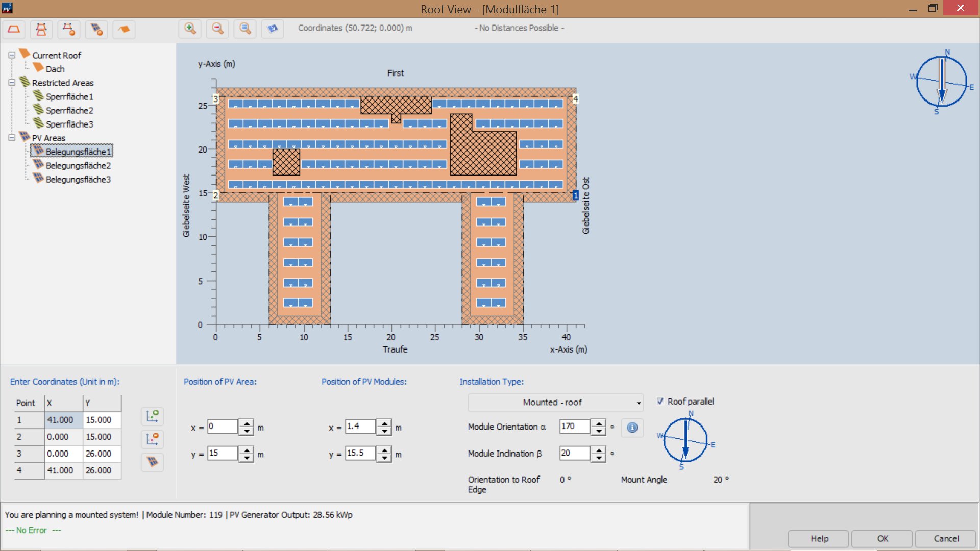This screenshot has height=551, width=980.
Task: Increase Module Inclination β with up arrow
Action: 599,449
